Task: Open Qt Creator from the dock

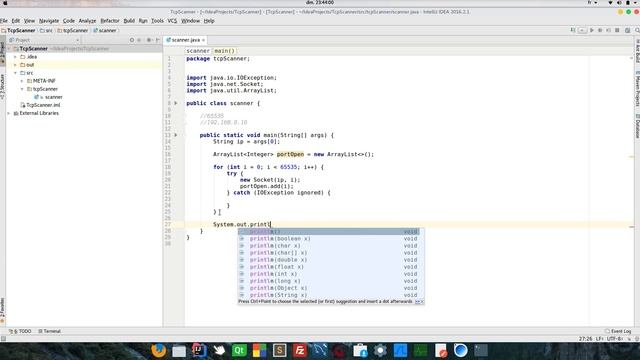Action: tap(239, 351)
